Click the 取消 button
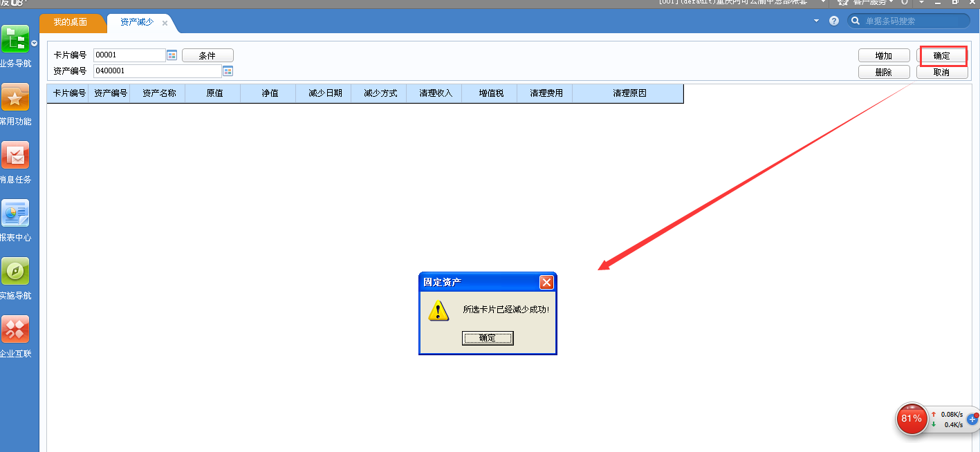The width and height of the screenshot is (980, 452). [942, 72]
